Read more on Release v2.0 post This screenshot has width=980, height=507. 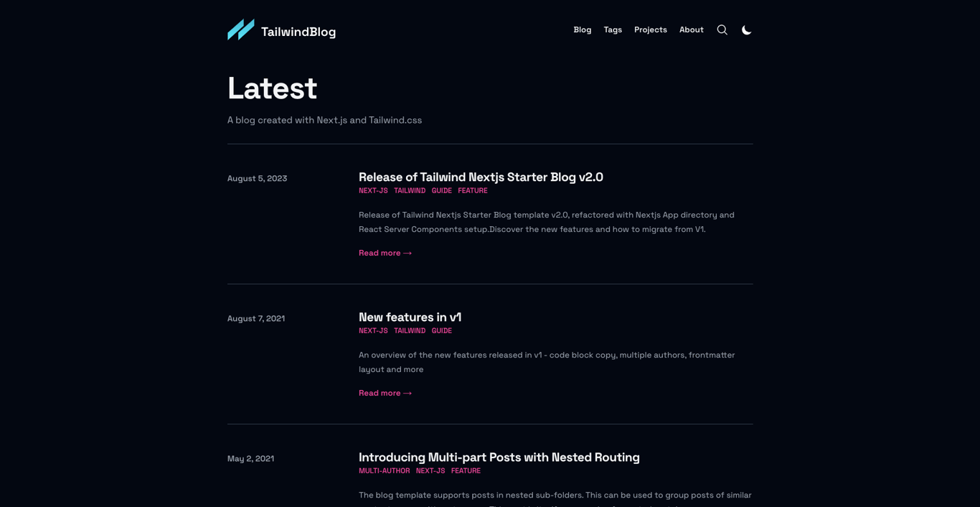385,253
